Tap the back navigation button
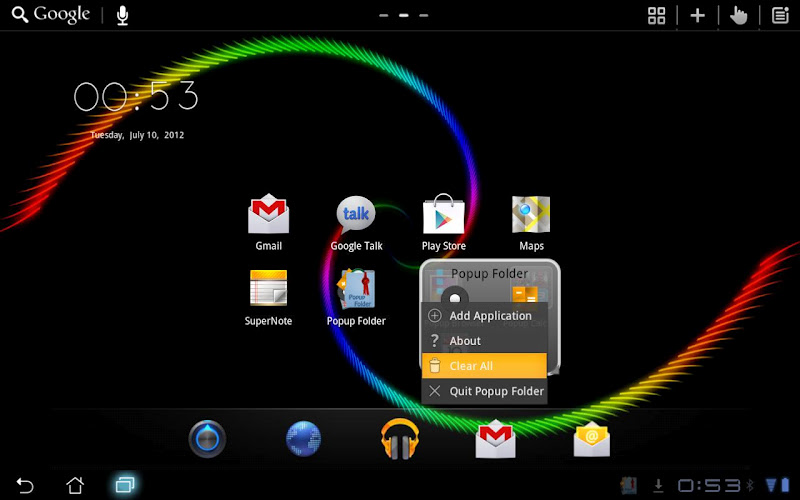Screen dimensions: 800x500 24,485
